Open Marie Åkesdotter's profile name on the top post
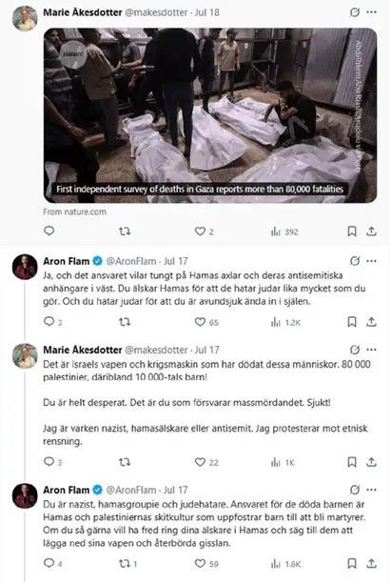This screenshot has width=392, height=583. click(x=83, y=12)
